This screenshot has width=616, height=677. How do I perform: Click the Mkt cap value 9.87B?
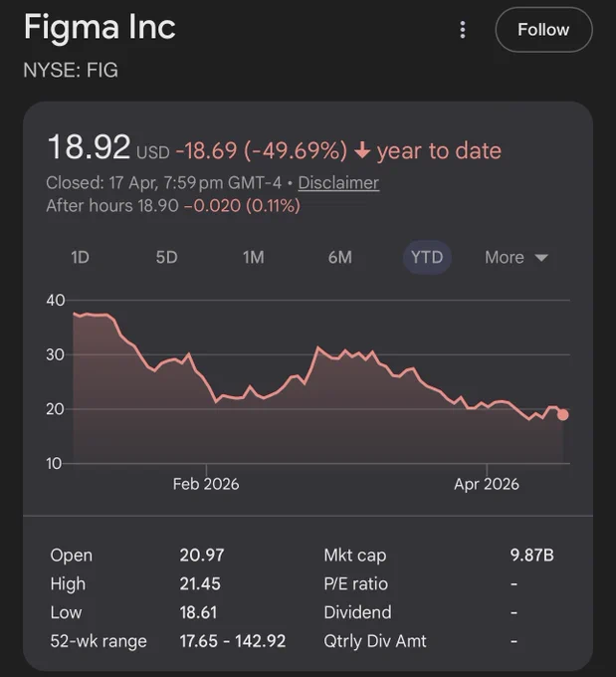[x=531, y=555]
